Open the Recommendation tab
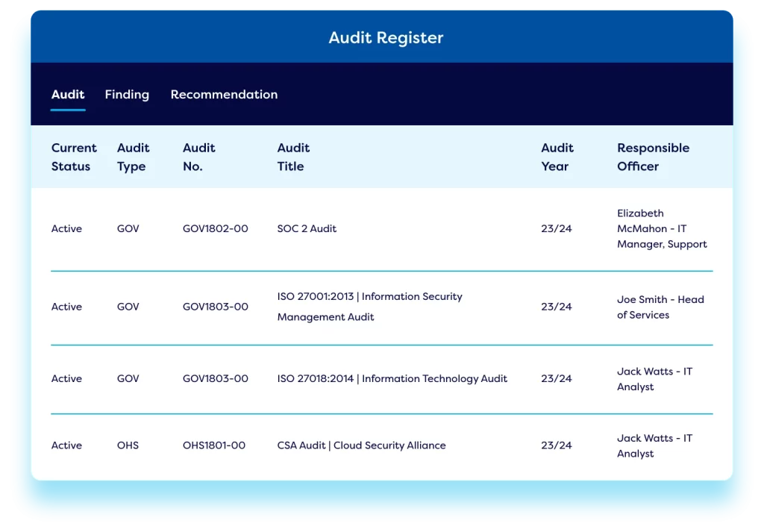The height and width of the screenshot is (532, 764). [224, 95]
